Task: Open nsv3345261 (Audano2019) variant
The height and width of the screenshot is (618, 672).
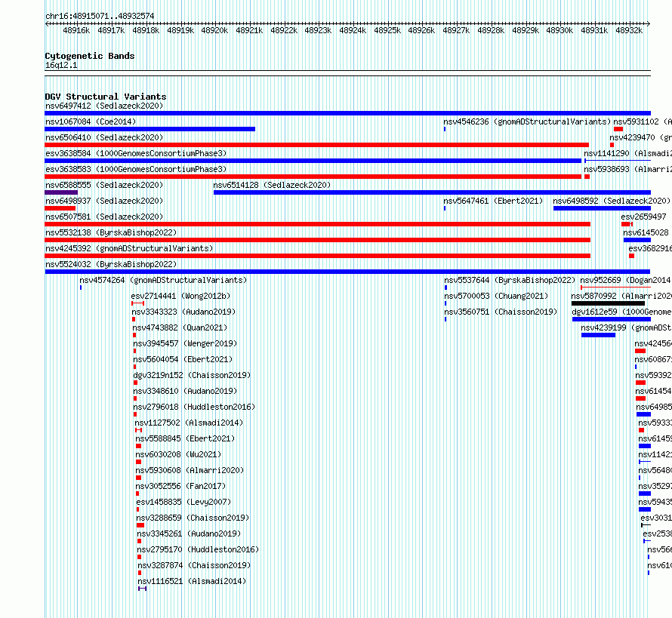Action: [x=189, y=533]
